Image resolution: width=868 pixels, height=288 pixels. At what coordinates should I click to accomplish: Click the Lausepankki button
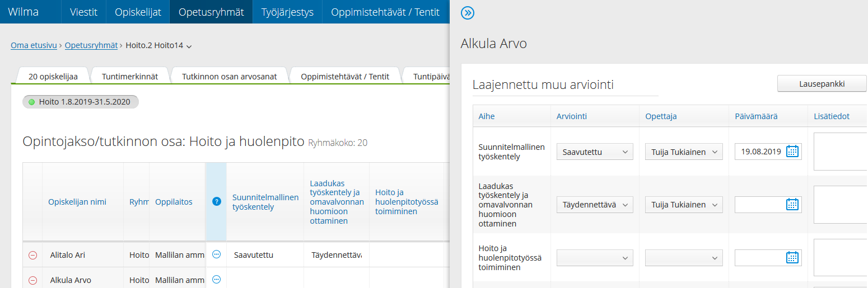coord(822,84)
